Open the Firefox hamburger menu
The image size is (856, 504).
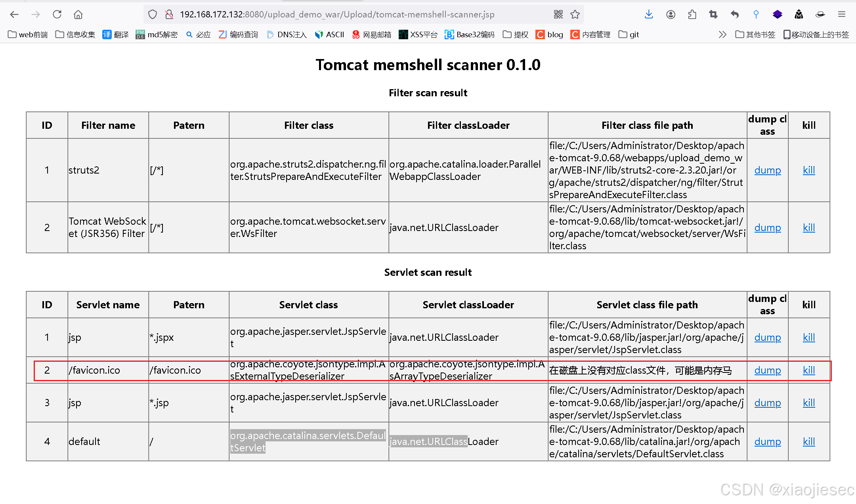pos(842,15)
